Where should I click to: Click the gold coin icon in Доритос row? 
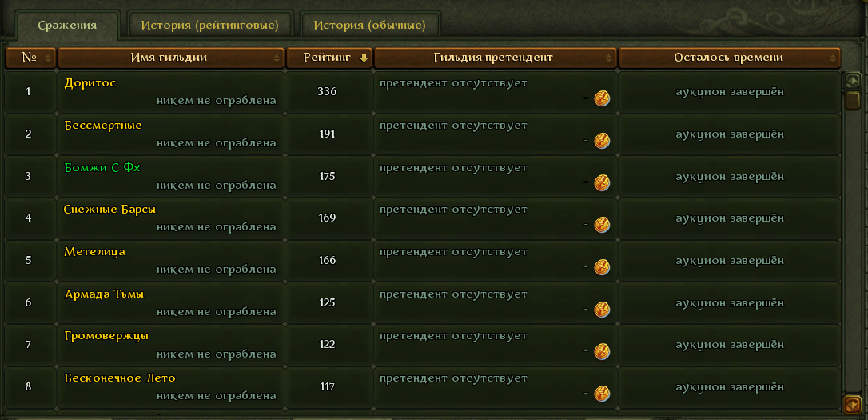click(x=602, y=99)
